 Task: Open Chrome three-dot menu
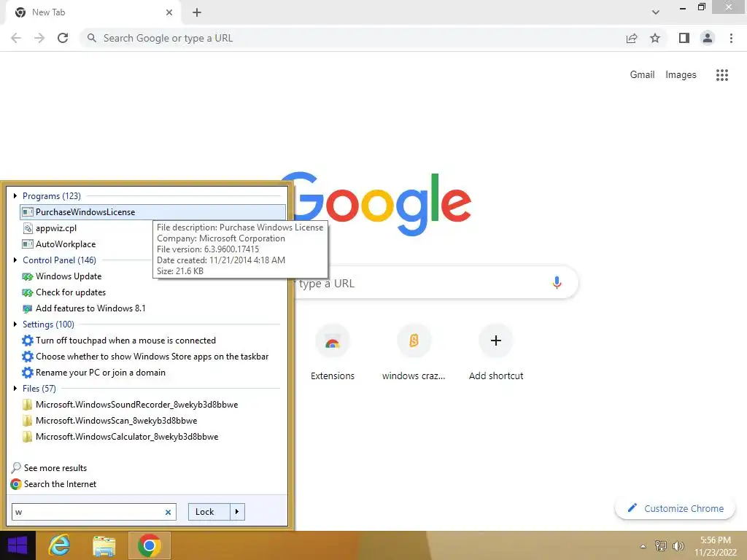click(731, 38)
